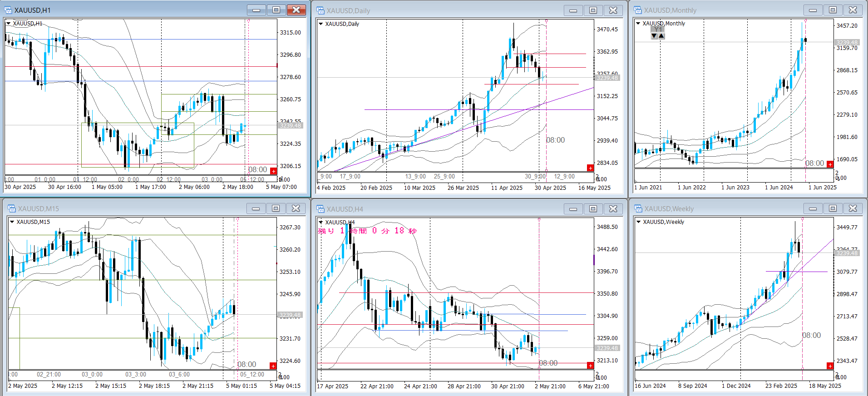Click the chart icon in XAUUSD,Daily title bar
Viewport: 868px width, 396px height.
(321, 10)
